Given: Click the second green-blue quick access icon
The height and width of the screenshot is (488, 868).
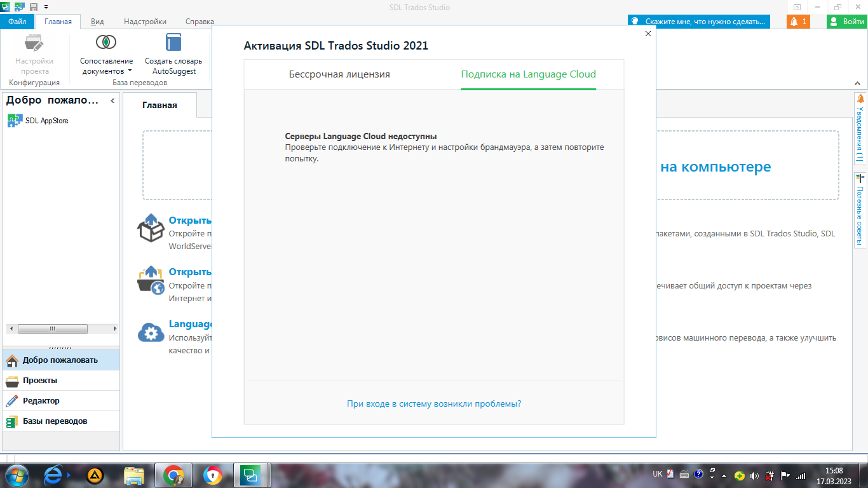Looking at the screenshot, I should tap(20, 7).
